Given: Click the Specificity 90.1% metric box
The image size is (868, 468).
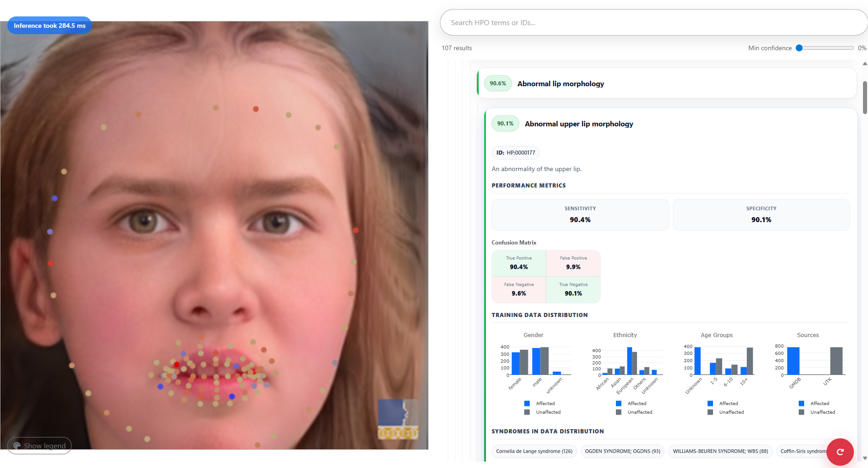Looking at the screenshot, I should click(761, 215).
